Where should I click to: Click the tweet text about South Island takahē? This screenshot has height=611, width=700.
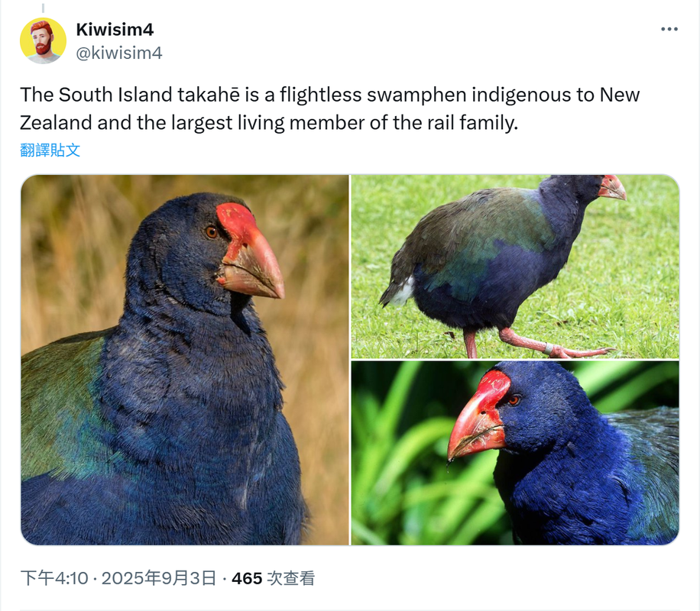[x=330, y=108]
